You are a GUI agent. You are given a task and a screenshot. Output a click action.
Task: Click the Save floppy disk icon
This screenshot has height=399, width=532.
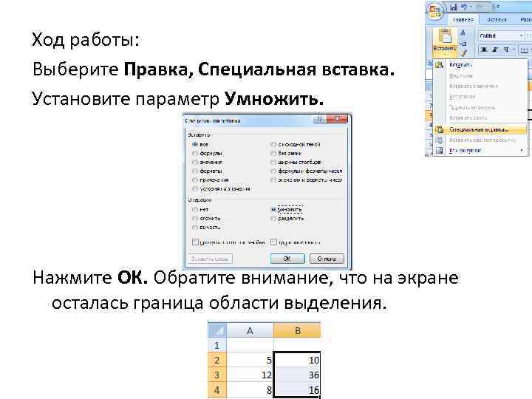click(454, 7)
